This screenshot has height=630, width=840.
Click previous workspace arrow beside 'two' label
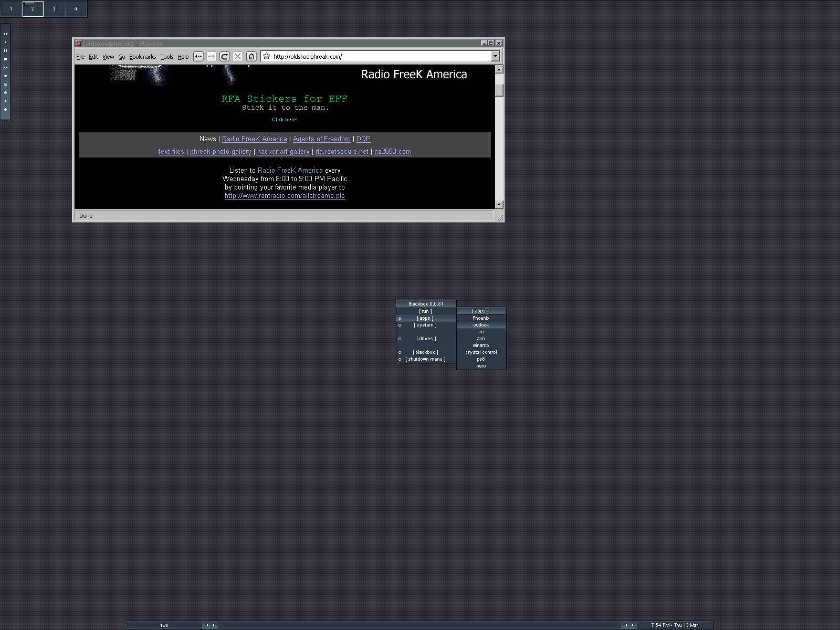206,625
